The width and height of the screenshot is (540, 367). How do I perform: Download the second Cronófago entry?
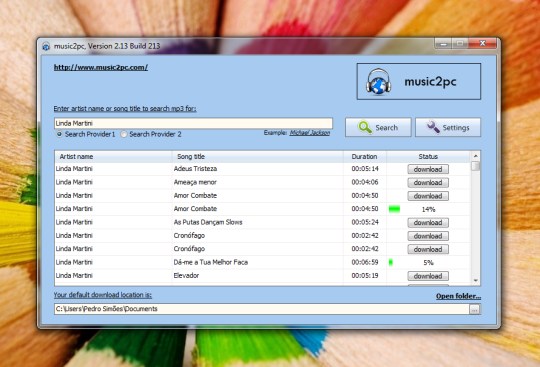tap(428, 249)
